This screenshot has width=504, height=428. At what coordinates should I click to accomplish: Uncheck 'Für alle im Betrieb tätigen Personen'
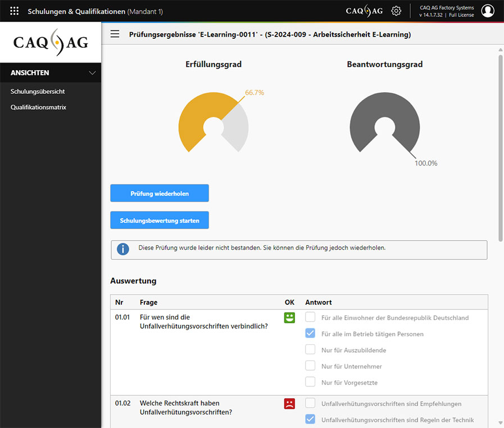tap(310, 334)
